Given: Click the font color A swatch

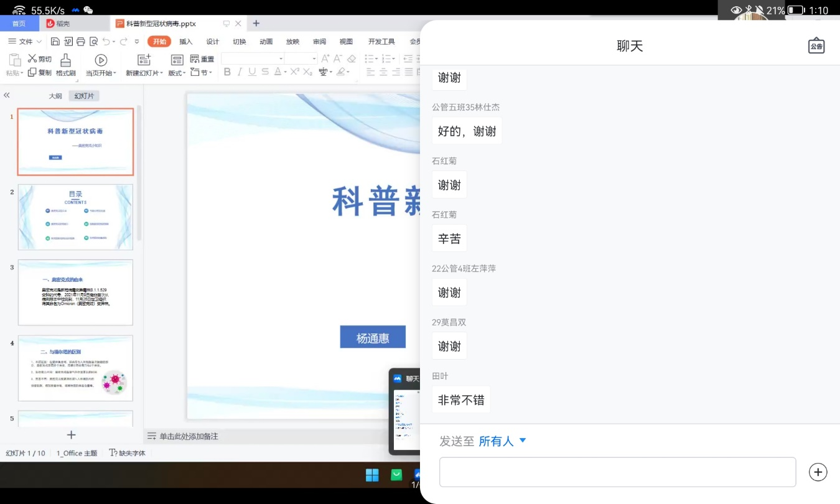Looking at the screenshot, I should coord(278,72).
